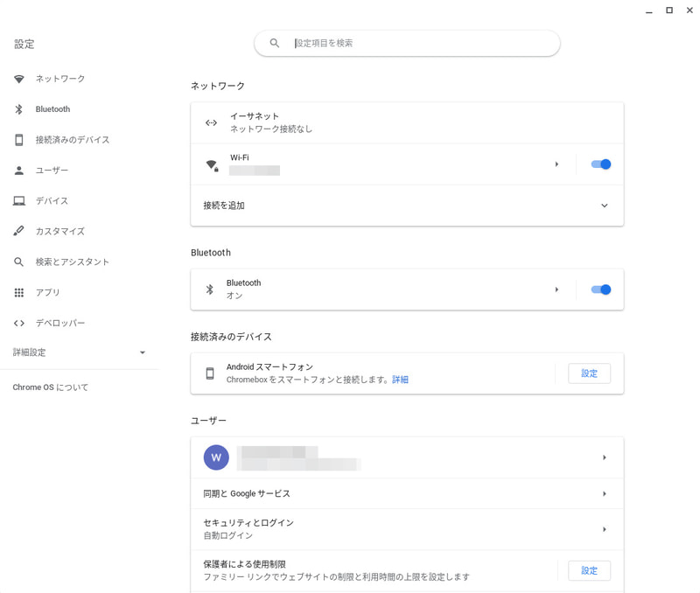Select the 検索とアシスタント magnifier icon

pos(19,262)
